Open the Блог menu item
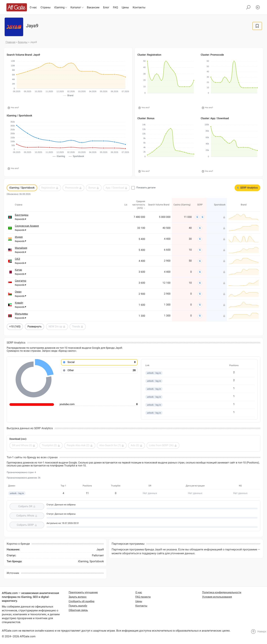Viewport: 267px width, 644px height. [106, 7]
